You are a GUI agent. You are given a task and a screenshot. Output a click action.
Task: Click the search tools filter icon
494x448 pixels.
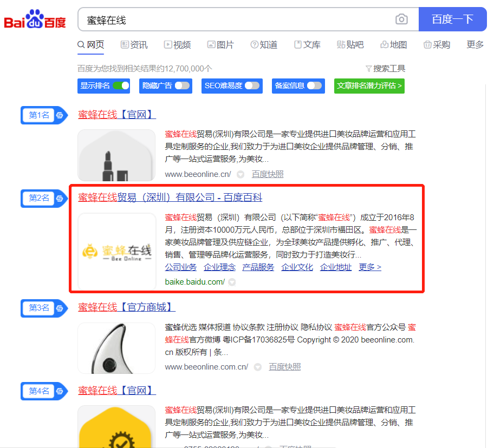[x=368, y=69]
